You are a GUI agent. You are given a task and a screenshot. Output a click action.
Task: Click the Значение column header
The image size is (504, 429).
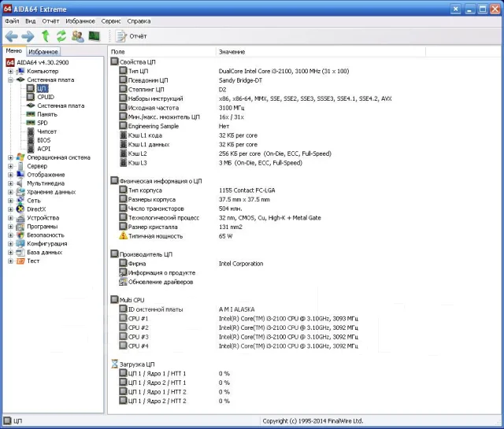click(x=321, y=52)
